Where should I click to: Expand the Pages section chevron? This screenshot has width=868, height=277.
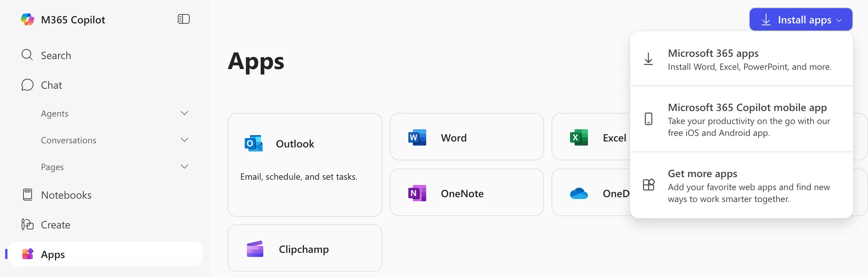tap(184, 167)
